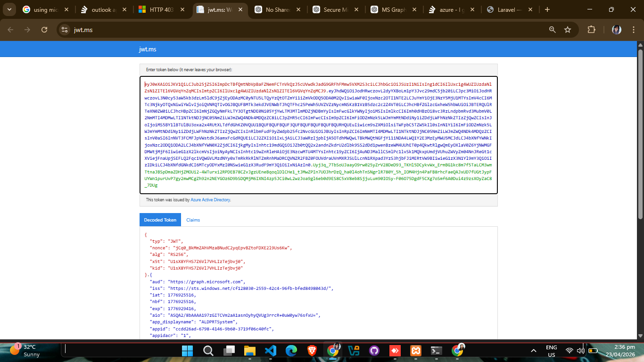Open Brave browser from the taskbar
Viewport: 644px width, 362px height.
pos(312,351)
